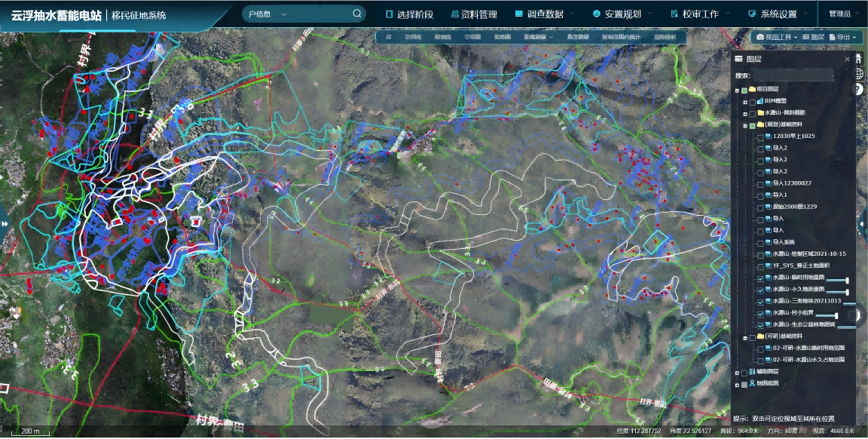Toggle the 项目图层 root checkbox
Viewport: 868px width, 439px height.
744,89
